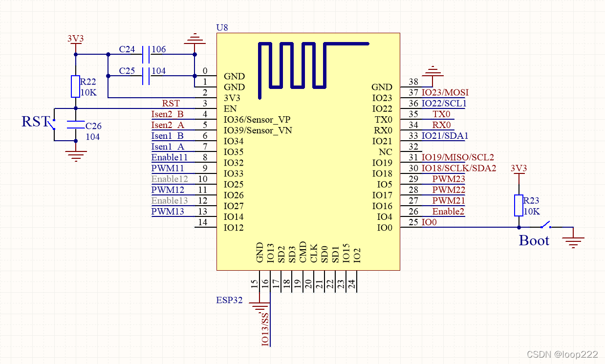
Task: Select the 10K value beside R23
Action: click(532, 212)
